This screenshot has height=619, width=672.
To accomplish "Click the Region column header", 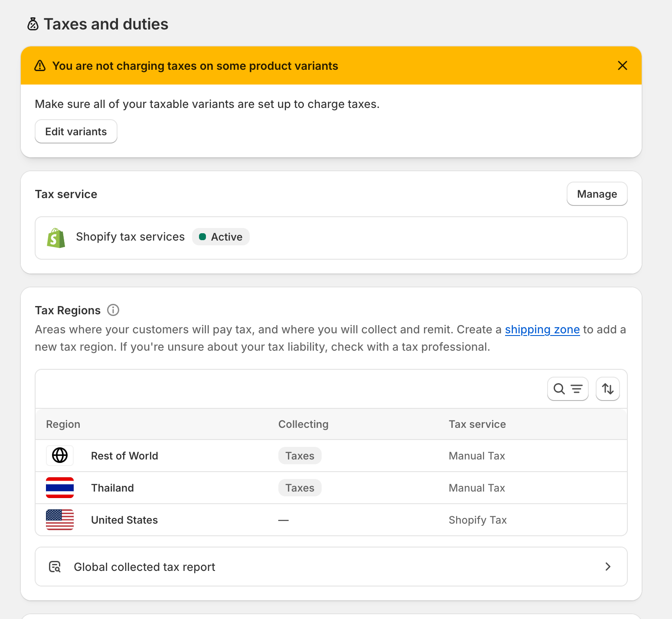I will [x=63, y=424].
